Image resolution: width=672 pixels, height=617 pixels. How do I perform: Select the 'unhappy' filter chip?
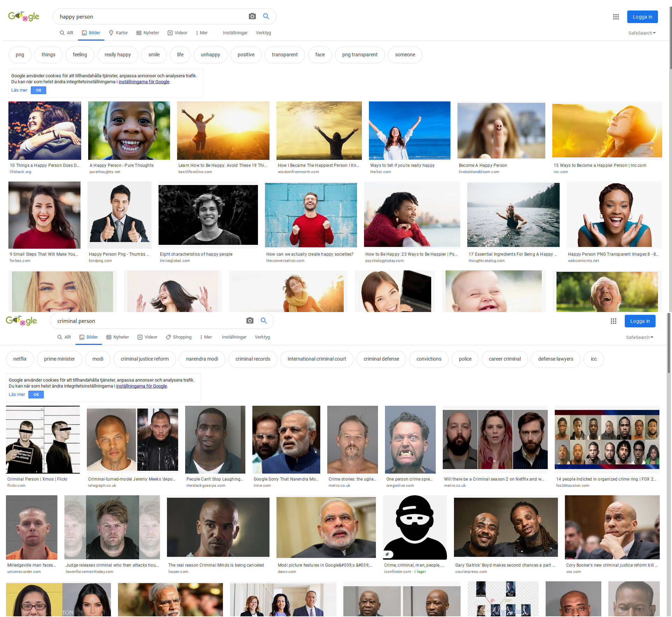coord(210,55)
